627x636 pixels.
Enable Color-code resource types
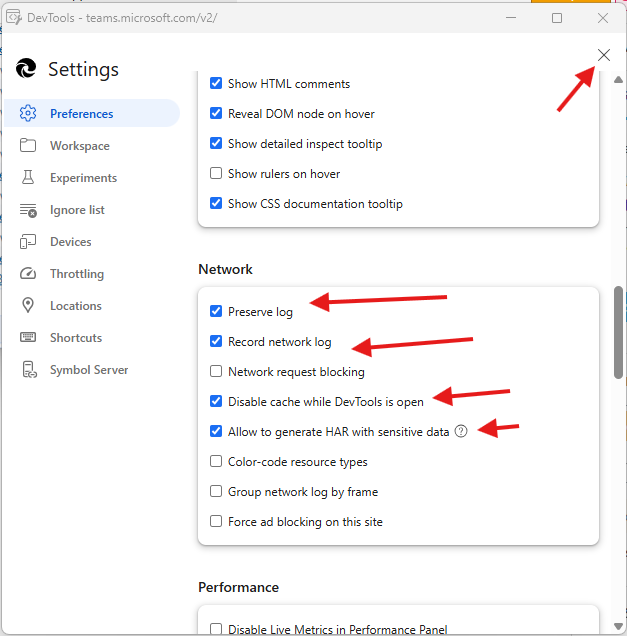click(216, 462)
